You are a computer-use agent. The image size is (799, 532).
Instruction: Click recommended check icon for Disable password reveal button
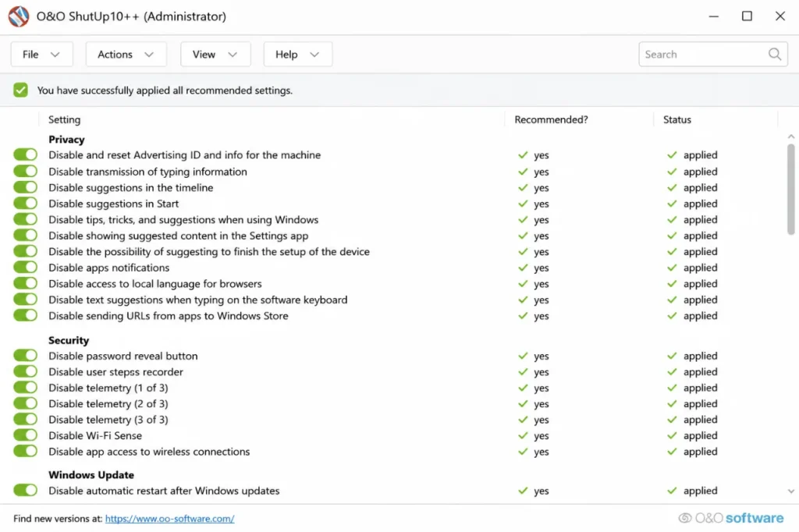tap(523, 356)
